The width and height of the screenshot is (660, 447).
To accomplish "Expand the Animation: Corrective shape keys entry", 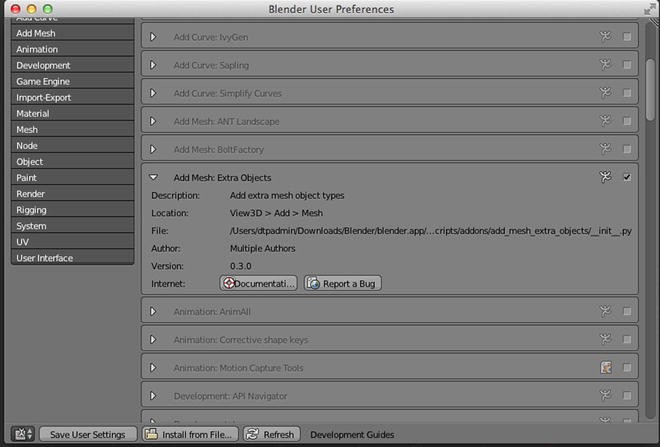I will point(153,339).
